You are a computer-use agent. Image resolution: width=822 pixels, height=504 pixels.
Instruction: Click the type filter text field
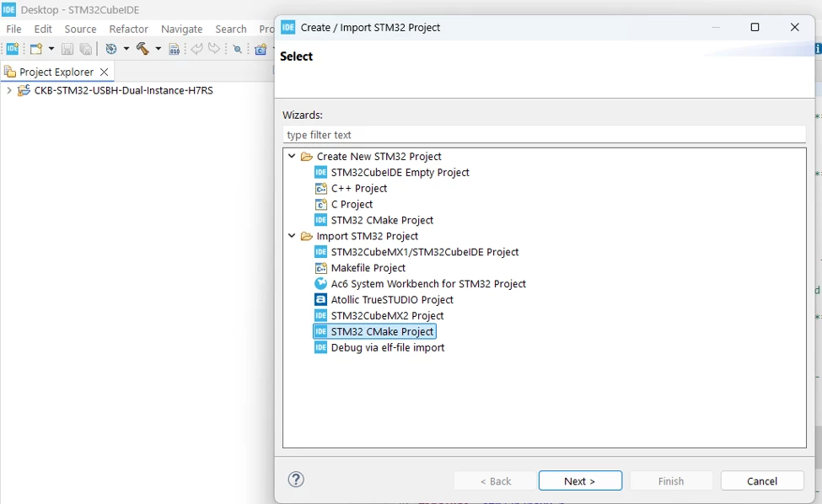click(x=544, y=135)
